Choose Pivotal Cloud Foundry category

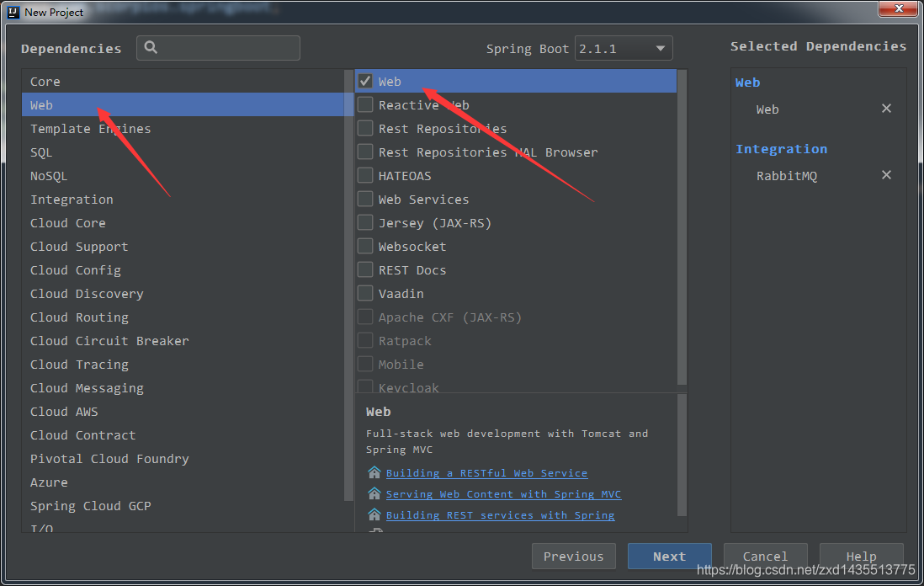(x=183, y=459)
